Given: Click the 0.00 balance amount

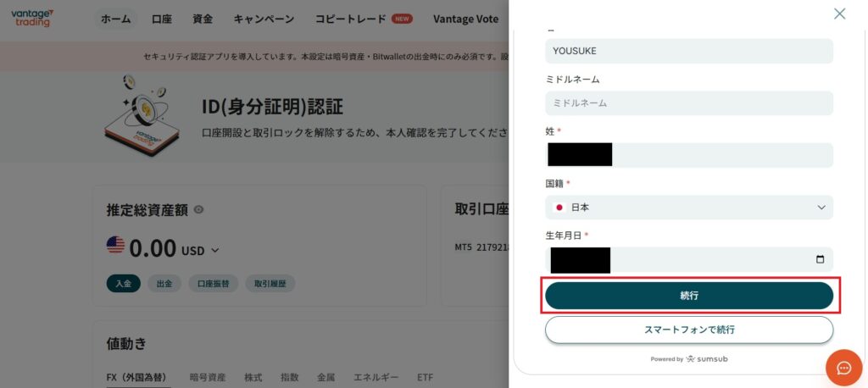Looking at the screenshot, I should point(153,248).
